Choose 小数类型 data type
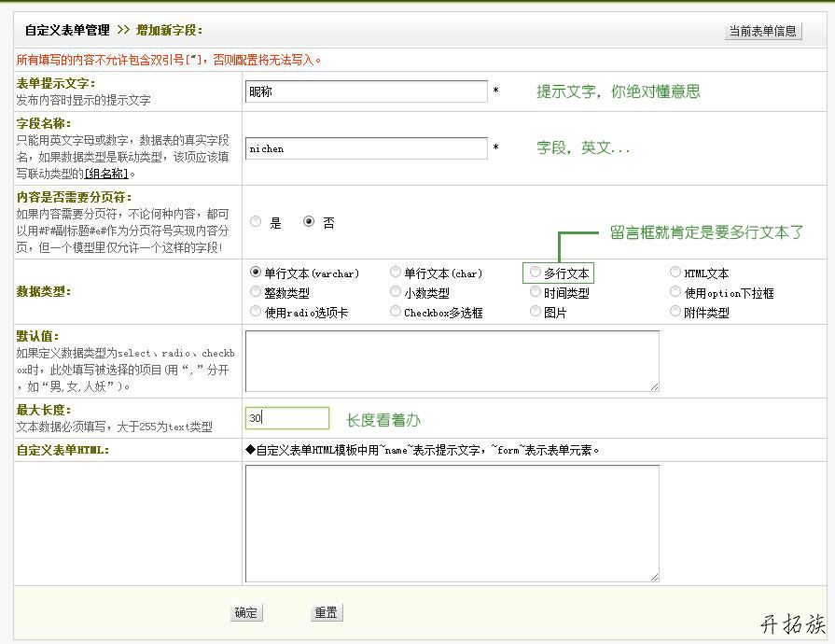Viewport: 835px width, 644px height. 396,291
